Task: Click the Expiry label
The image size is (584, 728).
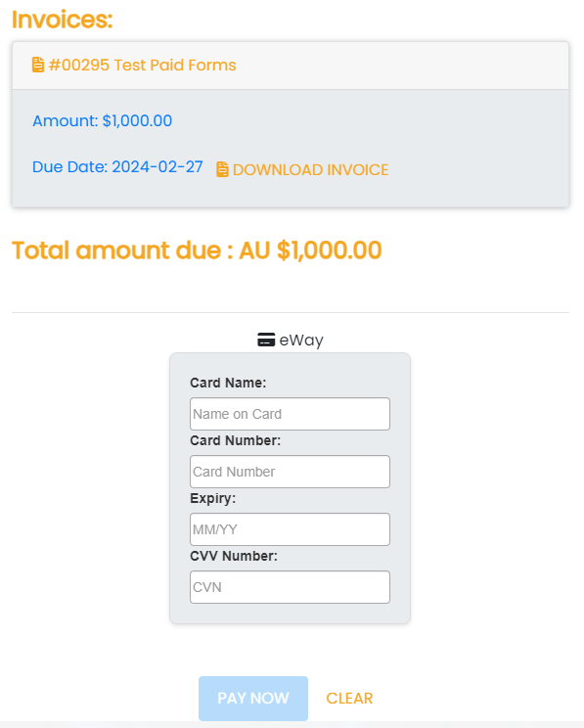Action: tap(212, 498)
